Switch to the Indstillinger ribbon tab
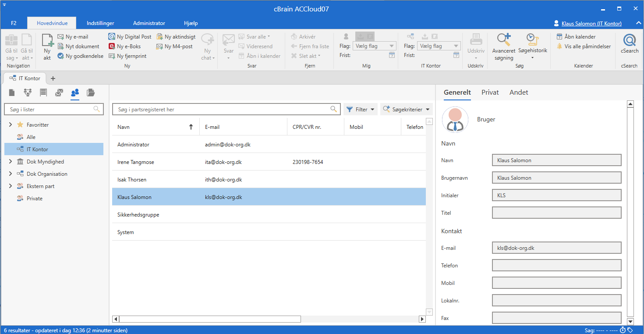644x334 pixels. coord(100,23)
